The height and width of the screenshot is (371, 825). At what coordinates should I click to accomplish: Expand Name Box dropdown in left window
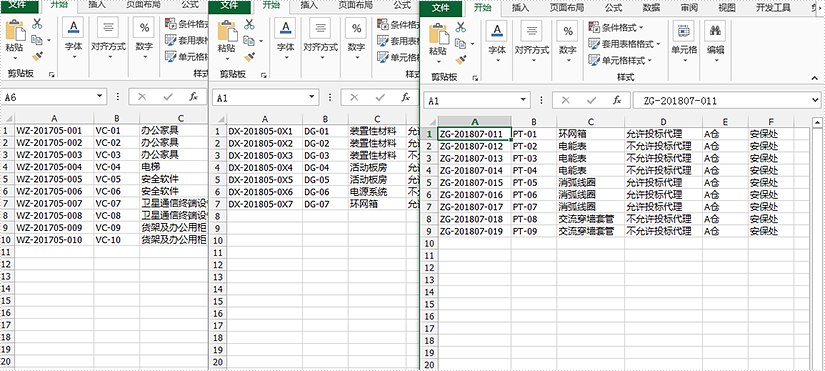[x=100, y=96]
